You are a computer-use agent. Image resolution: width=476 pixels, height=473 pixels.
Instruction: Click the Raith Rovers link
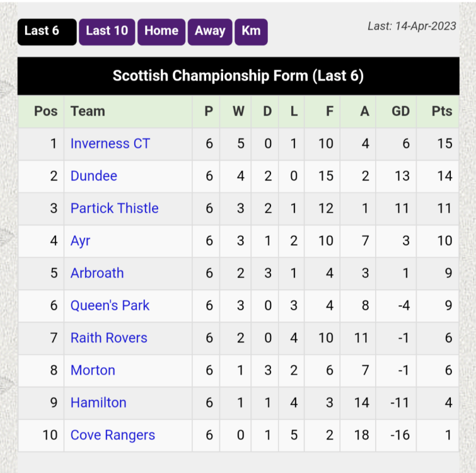click(108, 338)
